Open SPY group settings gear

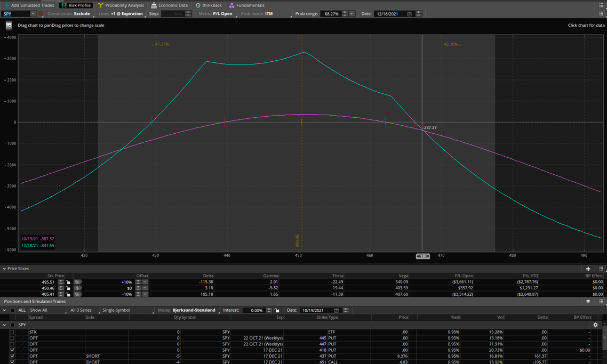click(596, 325)
